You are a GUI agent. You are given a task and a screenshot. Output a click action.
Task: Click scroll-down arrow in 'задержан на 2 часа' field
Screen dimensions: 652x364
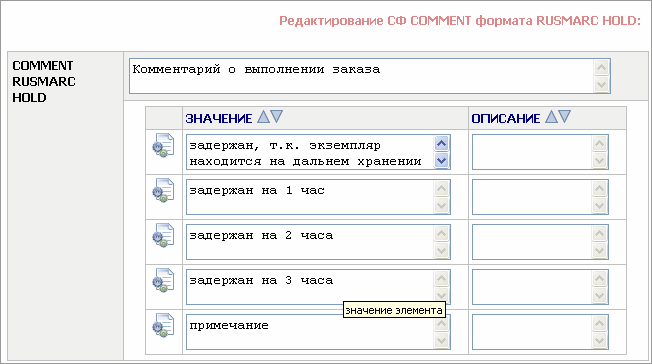pos(442,250)
